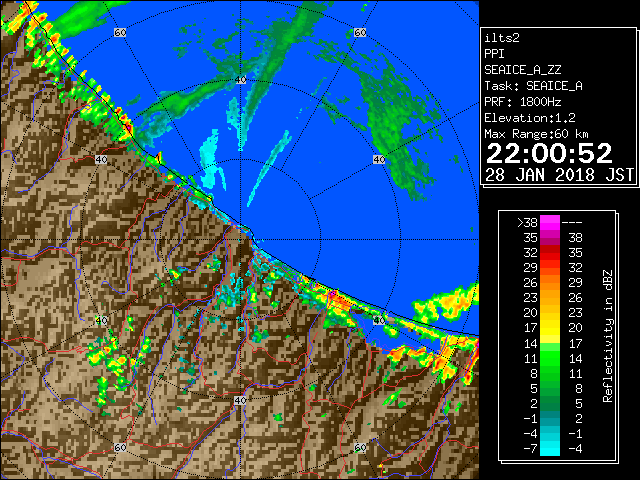Click the '40' ring label on southwest land

click(101, 320)
